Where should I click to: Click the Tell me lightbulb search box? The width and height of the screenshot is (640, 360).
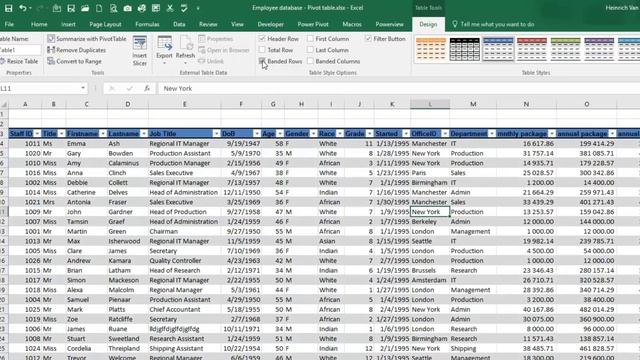pos(493,24)
